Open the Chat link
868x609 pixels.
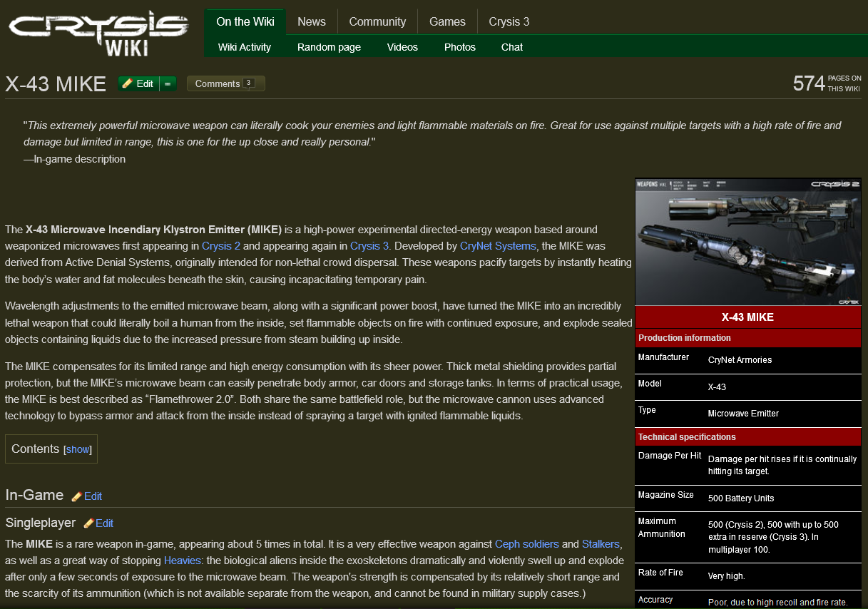(512, 47)
